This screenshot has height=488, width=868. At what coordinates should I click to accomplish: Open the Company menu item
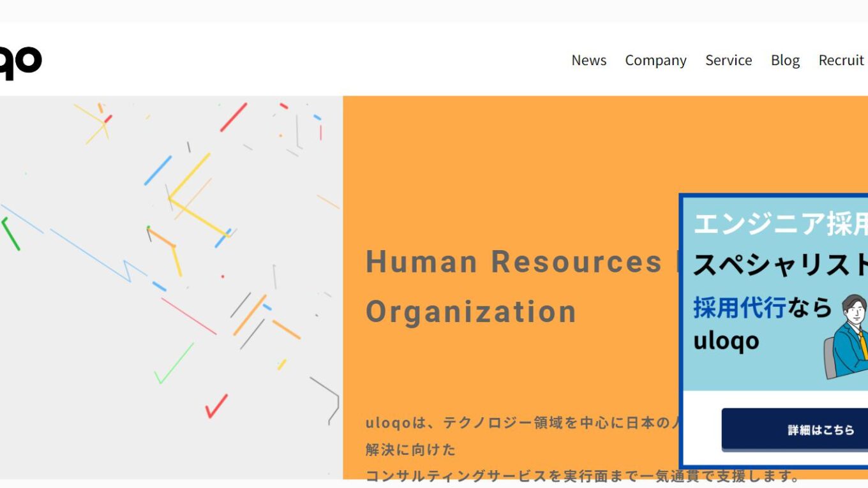click(655, 60)
